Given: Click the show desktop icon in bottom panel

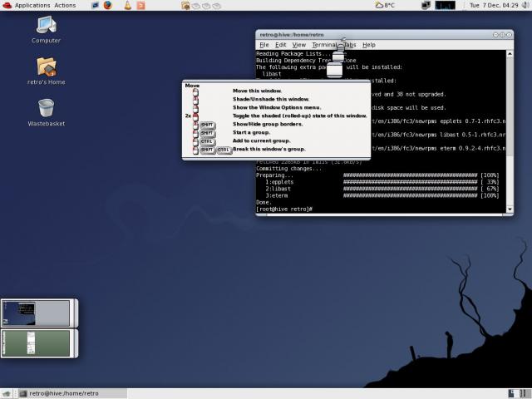Looking at the screenshot, I should click(6, 393).
